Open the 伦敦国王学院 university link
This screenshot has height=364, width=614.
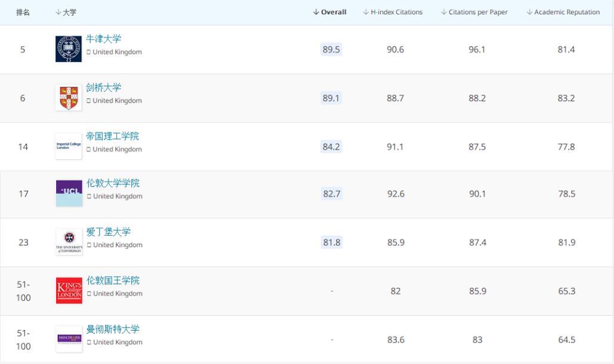point(113,280)
